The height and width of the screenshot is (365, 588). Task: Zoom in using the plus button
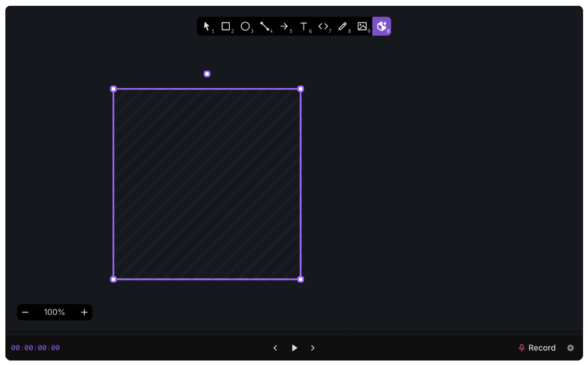(84, 312)
